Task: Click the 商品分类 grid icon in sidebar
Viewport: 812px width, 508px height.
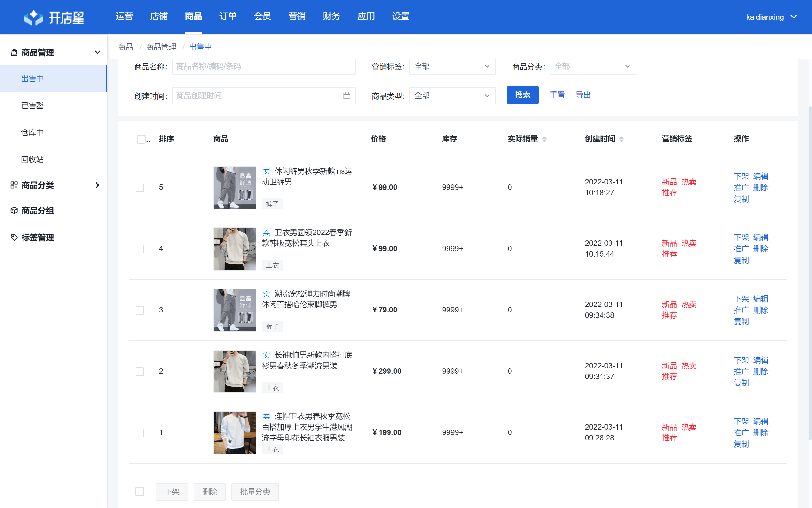Action: pyautogui.click(x=14, y=185)
